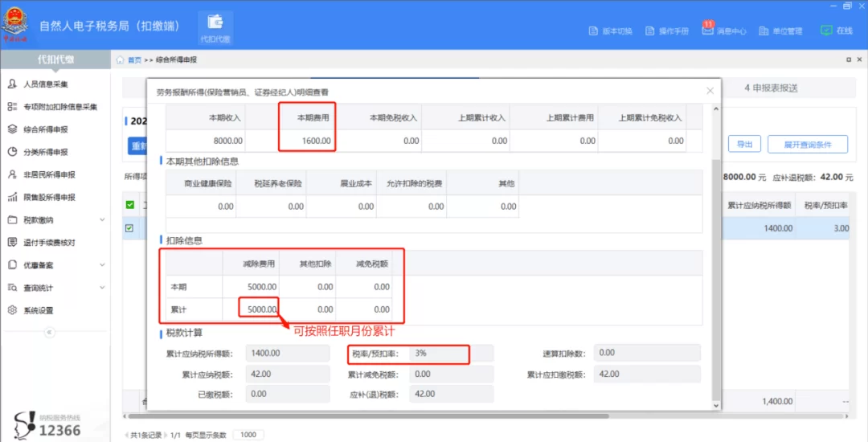Toggle the select-all checkbox in table header
Image resolution: width=868 pixels, height=442 pixels.
[x=130, y=205]
